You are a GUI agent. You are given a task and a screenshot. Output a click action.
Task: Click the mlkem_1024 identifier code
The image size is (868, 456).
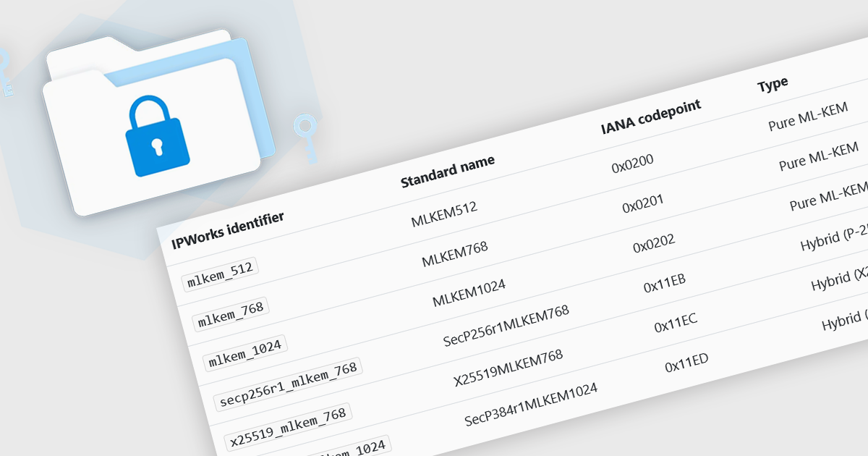coord(246,352)
